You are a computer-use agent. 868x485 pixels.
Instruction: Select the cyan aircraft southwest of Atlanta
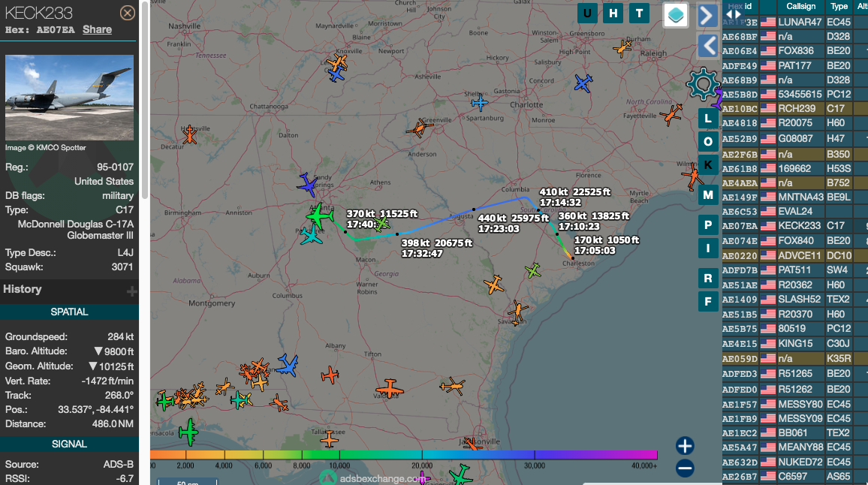[311, 235]
